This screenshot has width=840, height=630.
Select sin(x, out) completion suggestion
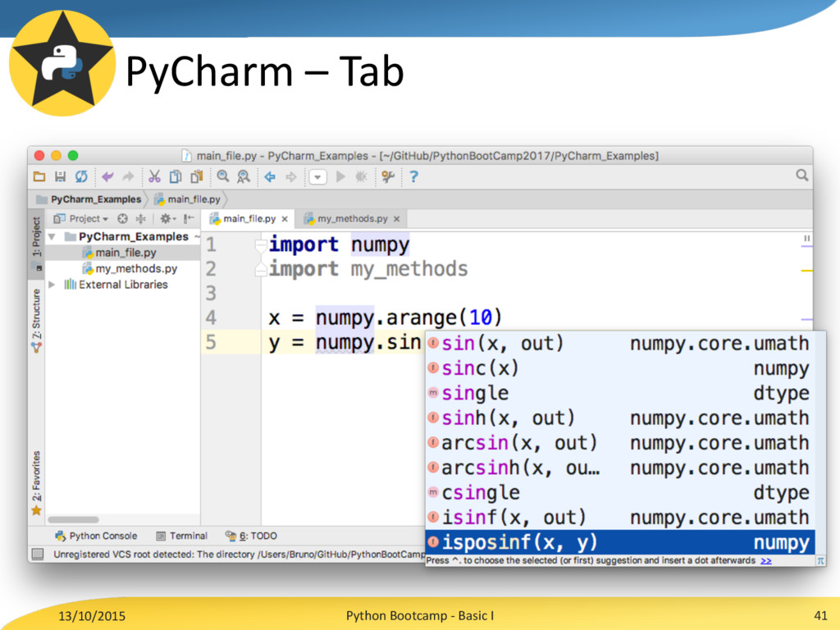click(x=620, y=344)
